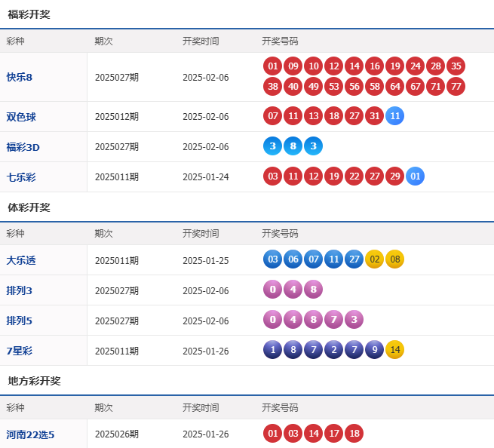Open the 七乐彩 lottery link
The image size is (494, 448).
(21, 177)
